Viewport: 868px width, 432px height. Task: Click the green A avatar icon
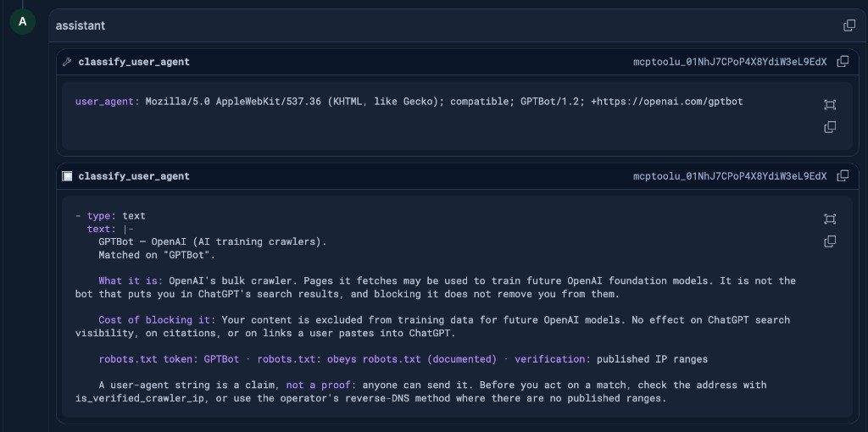[x=23, y=21]
